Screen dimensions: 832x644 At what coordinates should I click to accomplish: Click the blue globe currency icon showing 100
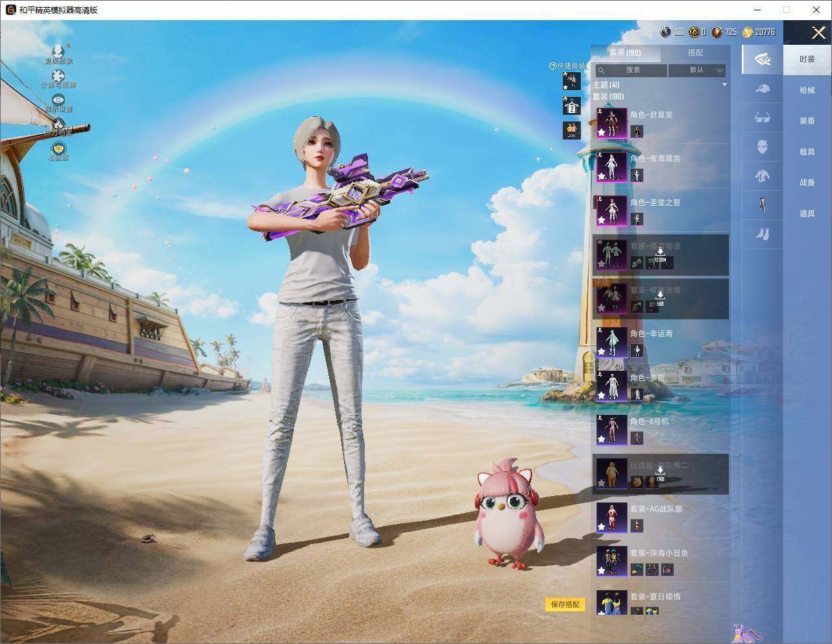tap(665, 32)
